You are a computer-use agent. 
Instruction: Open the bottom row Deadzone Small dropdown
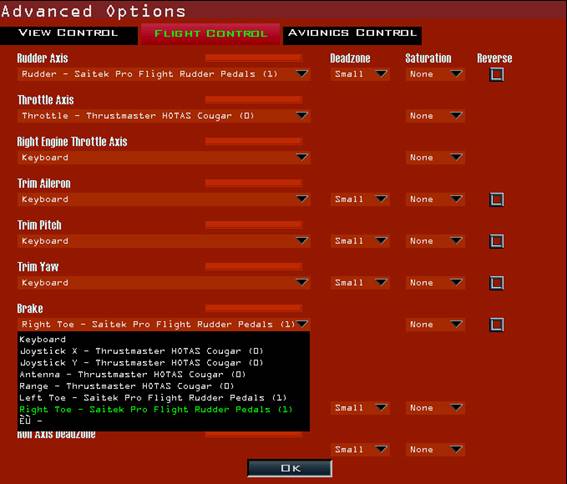[360, 449]
